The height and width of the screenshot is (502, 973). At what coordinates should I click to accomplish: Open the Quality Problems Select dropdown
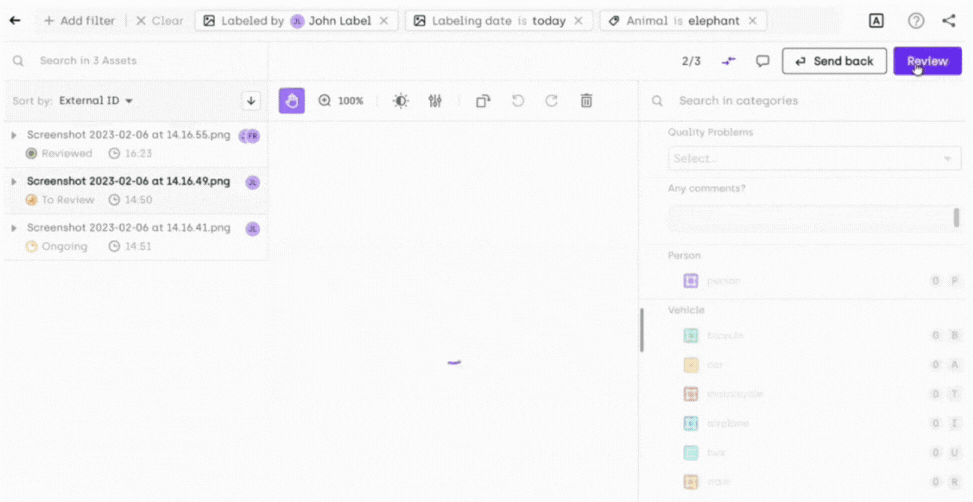(x=814, y=158)
